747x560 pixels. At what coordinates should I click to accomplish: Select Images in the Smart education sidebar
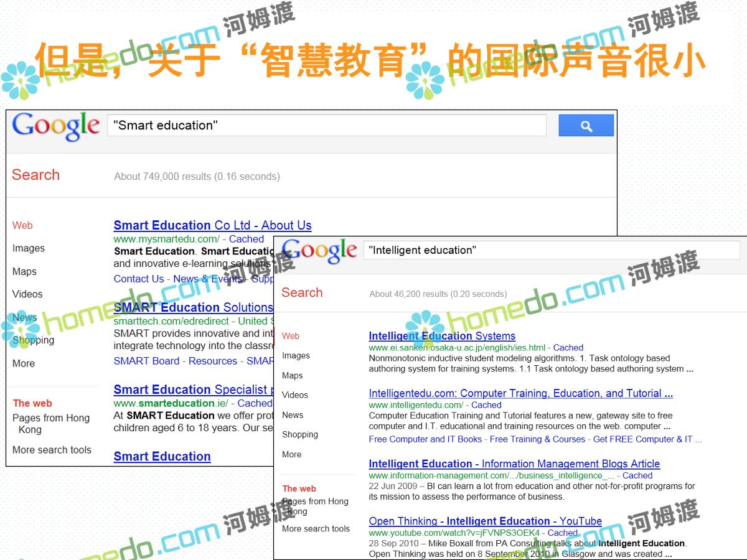(29, 248)
